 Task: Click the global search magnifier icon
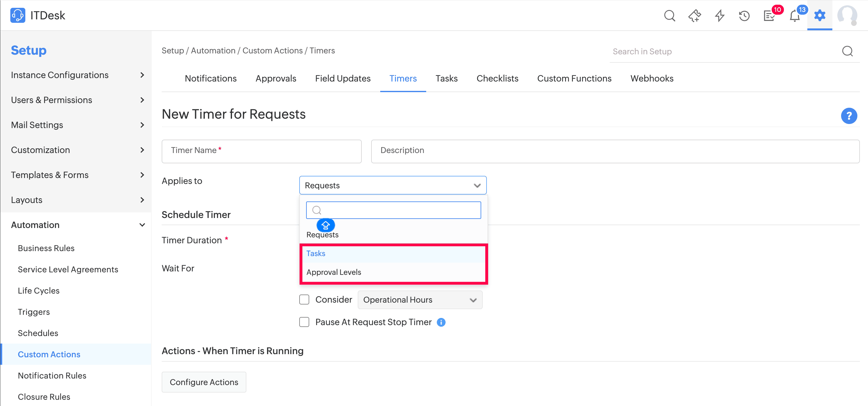tap(669, 16)
